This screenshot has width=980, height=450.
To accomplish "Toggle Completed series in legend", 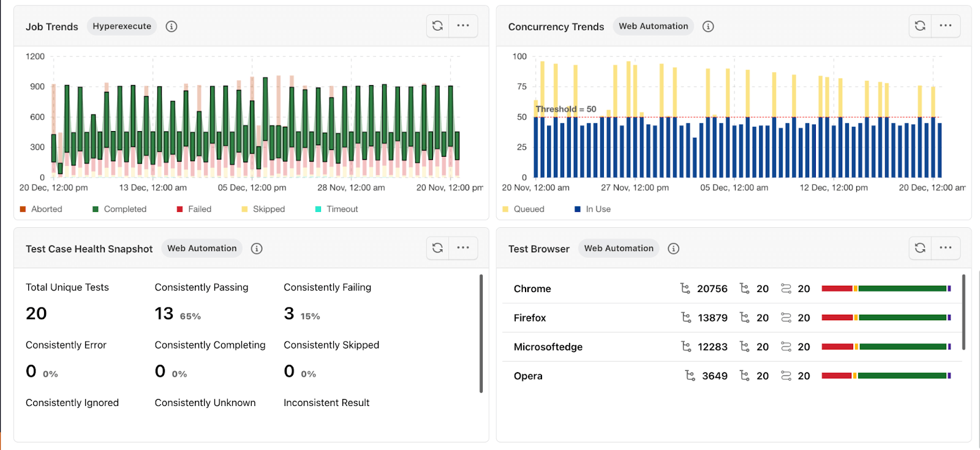I will click(x=119, y=209).
